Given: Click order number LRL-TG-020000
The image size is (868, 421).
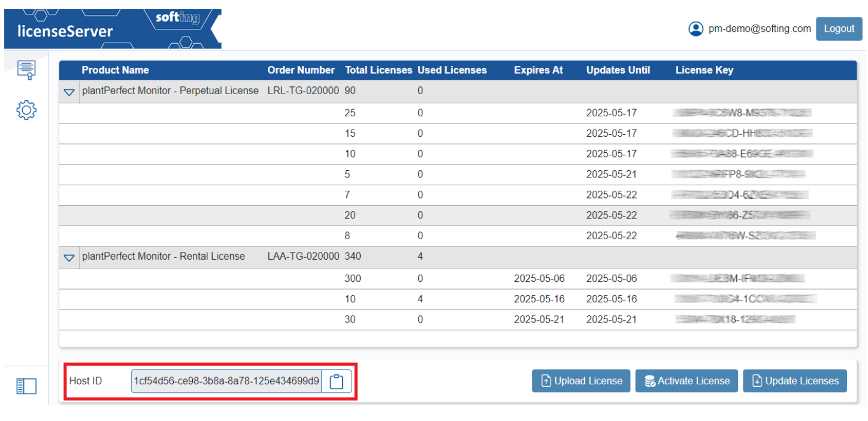Looking at the screenshot, I should click(x=303, y=91).
